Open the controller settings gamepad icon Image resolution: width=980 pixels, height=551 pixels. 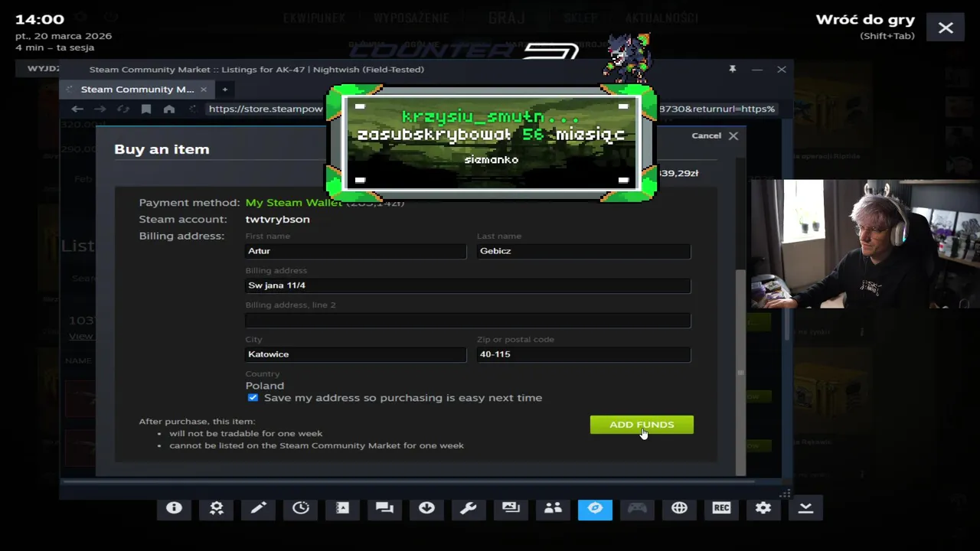pyautogui.click(x=638, y=508)
